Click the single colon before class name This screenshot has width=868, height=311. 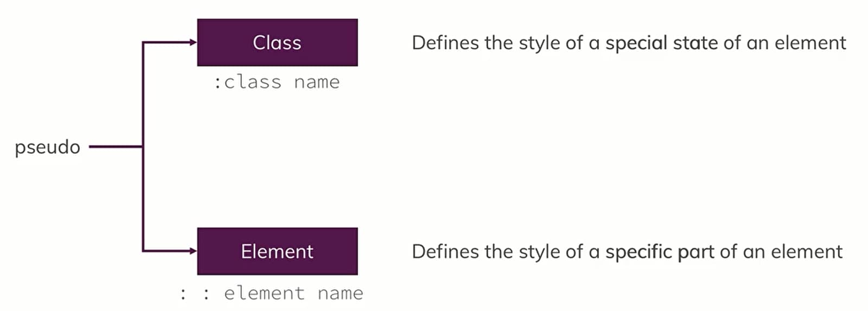pyautogui.click(x=218, y=82)
